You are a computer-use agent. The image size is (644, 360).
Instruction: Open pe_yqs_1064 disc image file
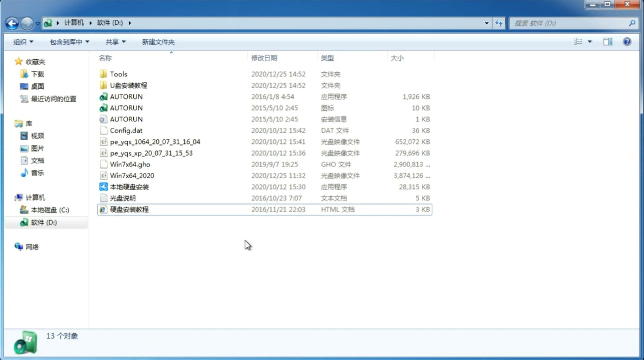click(155, 142)
